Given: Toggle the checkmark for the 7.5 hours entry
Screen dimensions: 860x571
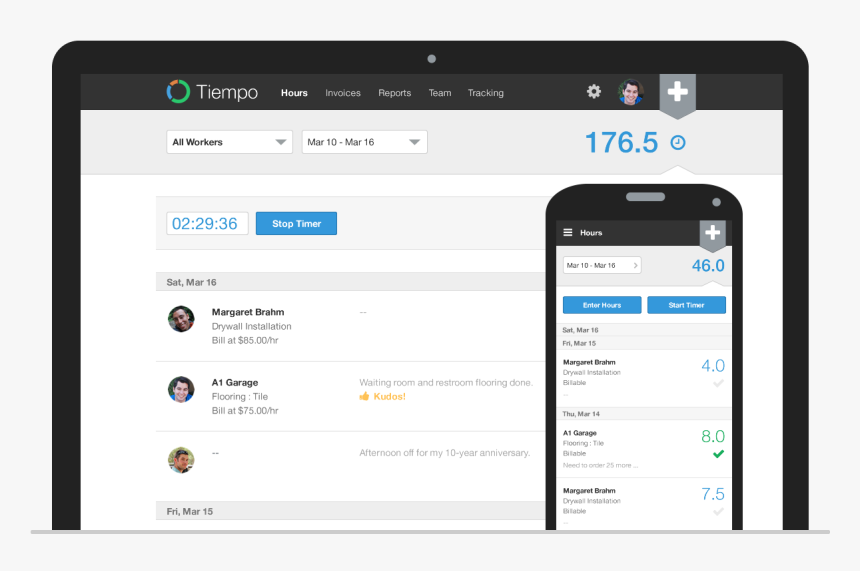Looking at the screenshot, I should point(718,511).
